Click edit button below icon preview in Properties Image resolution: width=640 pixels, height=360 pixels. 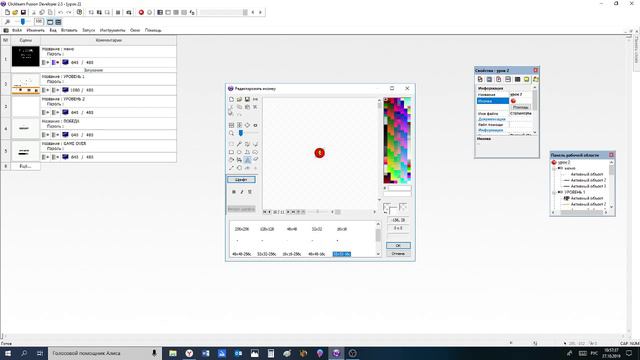tap(520, 107)
